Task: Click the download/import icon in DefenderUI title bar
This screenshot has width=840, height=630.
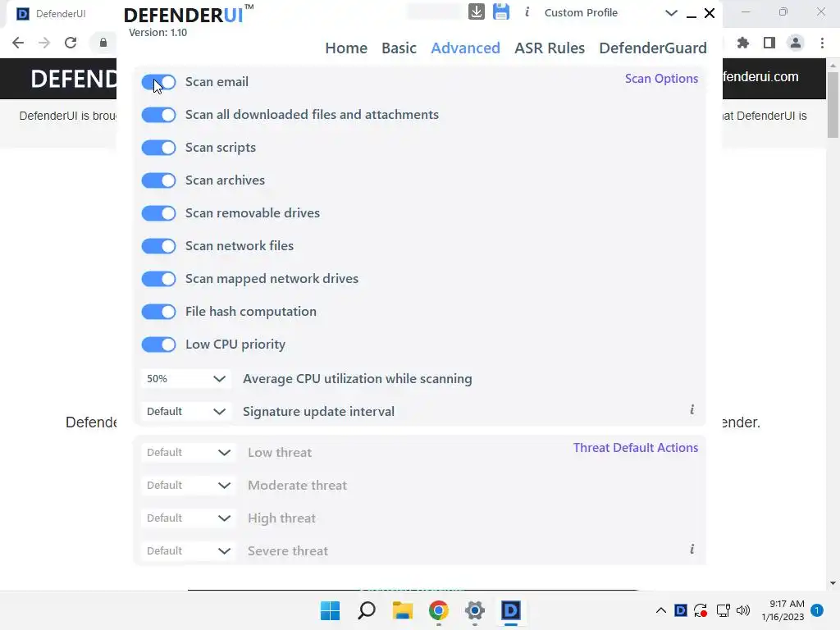Action: (x=477, y=11)
